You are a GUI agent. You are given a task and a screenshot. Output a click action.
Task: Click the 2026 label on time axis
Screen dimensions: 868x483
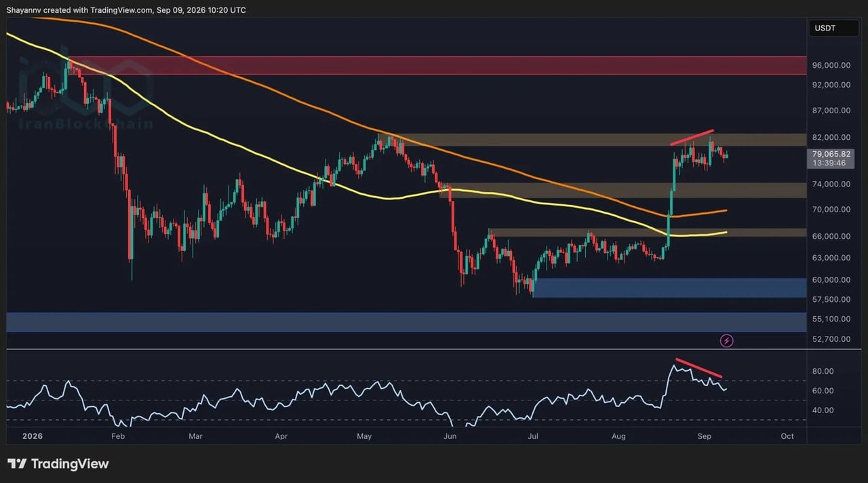(31, 436)
